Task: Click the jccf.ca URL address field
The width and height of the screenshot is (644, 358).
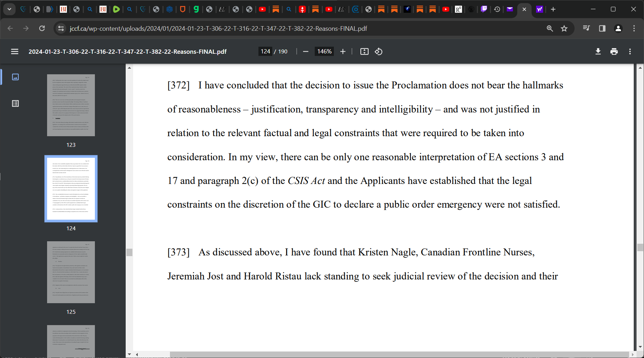Action: 218,28
